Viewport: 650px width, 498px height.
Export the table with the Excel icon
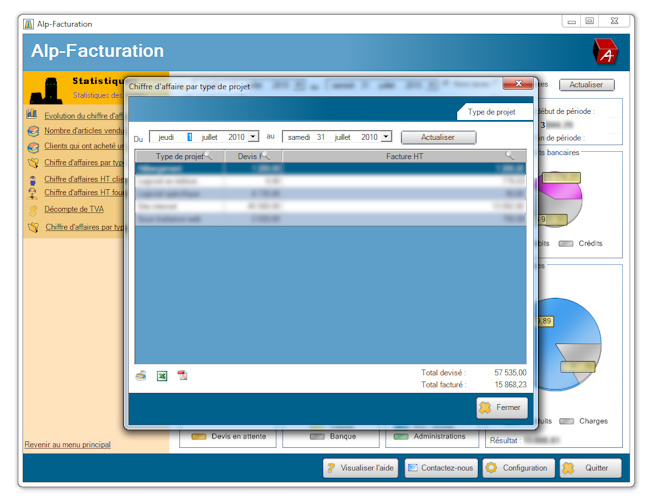pos(161,376)
